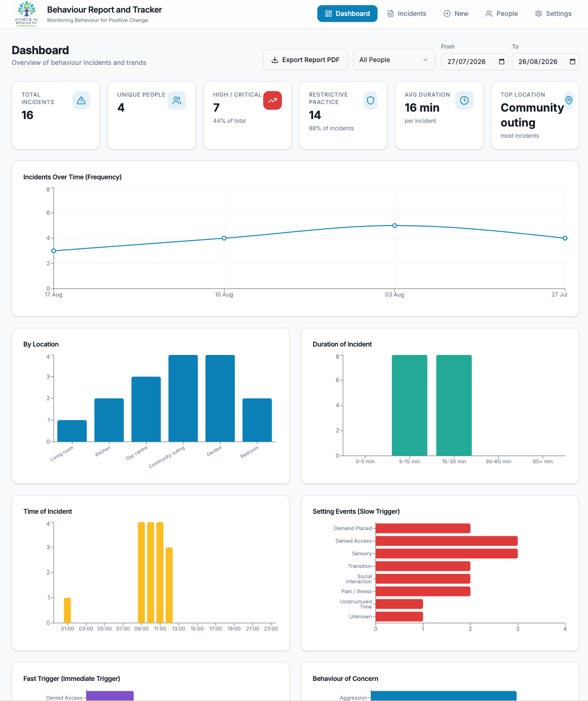Image resolution: width=588 pixels, height=701 pixels.
Task: Click the Demand Placed setting event bar
Action: (x=423, y=528)
